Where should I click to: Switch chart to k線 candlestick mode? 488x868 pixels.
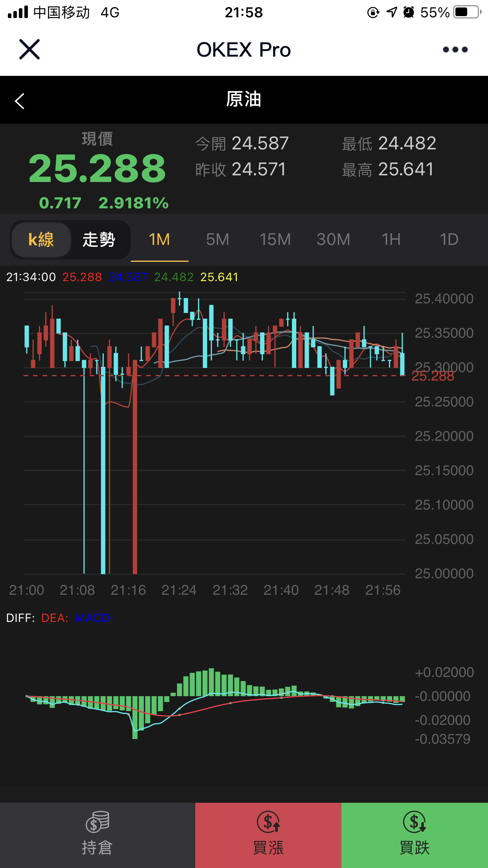[41, 239]
